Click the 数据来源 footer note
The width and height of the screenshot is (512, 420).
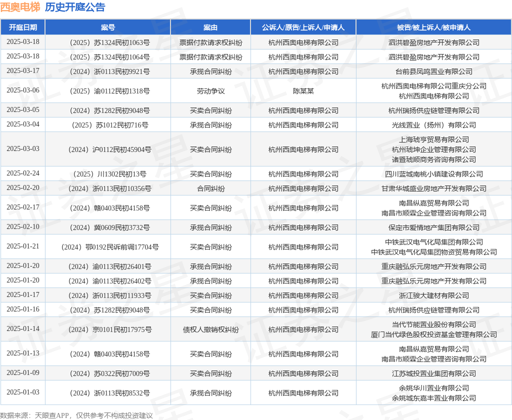pos(76,415)
